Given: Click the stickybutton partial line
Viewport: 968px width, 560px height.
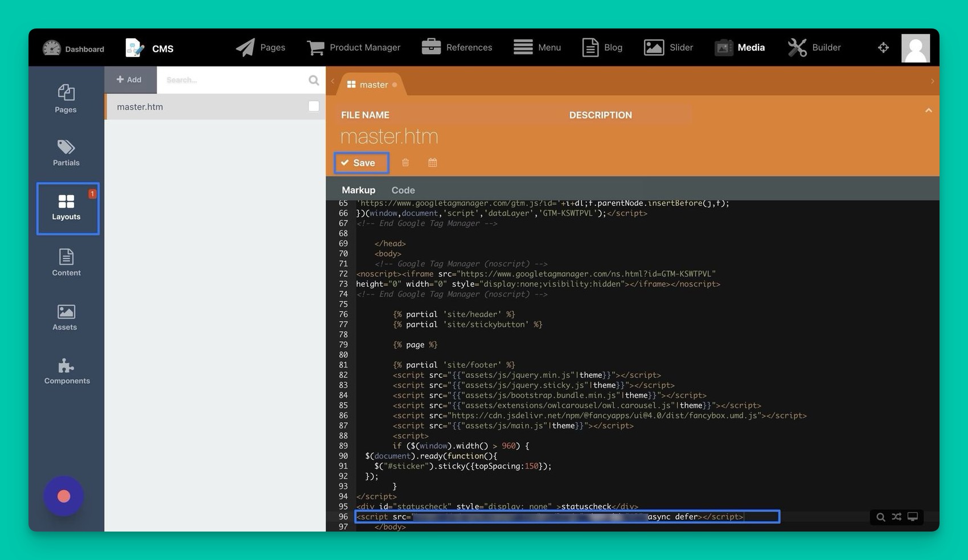Looking at the screenshot, I should (x=467, y=324).
